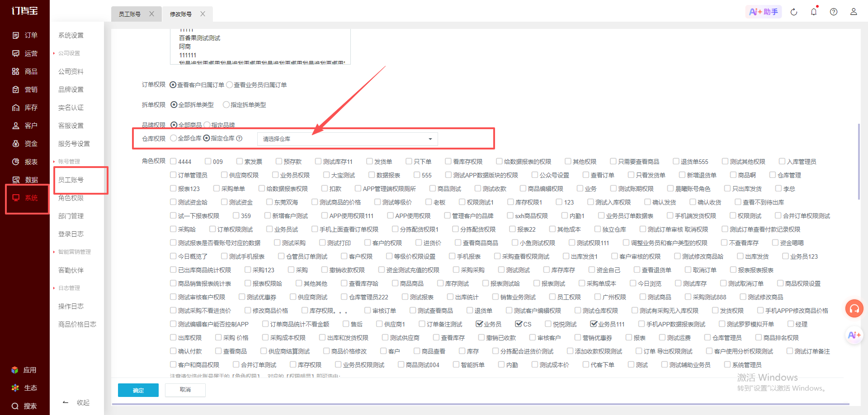Open the 资金 module icon
This screenshot has height=415, width=868.
(16, 144)
